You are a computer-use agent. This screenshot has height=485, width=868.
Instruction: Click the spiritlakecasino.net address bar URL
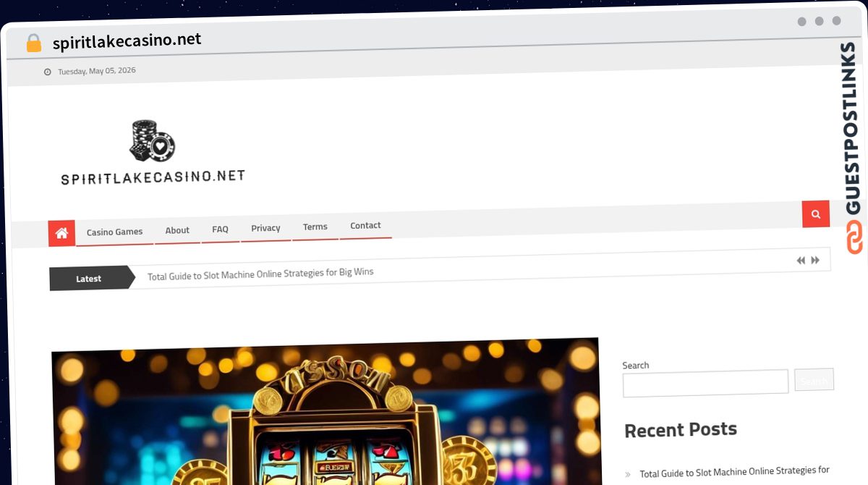coord(127,41)
